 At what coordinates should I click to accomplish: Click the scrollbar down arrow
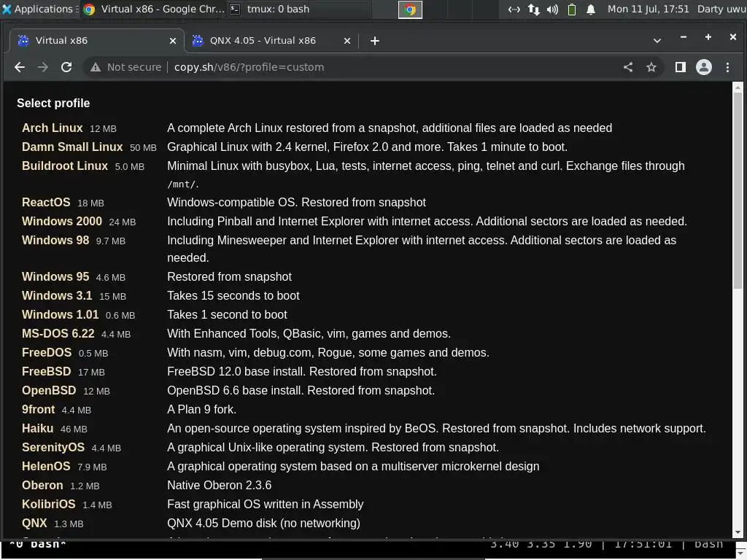click(738, 533)
